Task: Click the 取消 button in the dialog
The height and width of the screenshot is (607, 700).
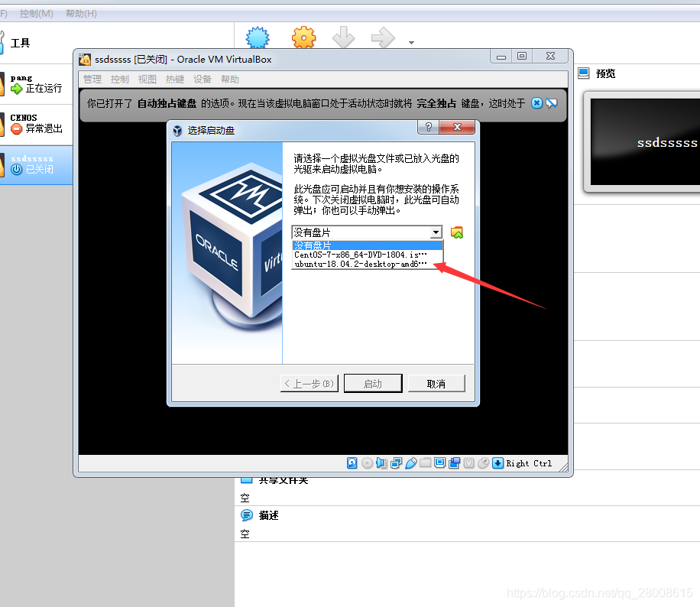Action: pyautogui.click(x=436, y=384)
